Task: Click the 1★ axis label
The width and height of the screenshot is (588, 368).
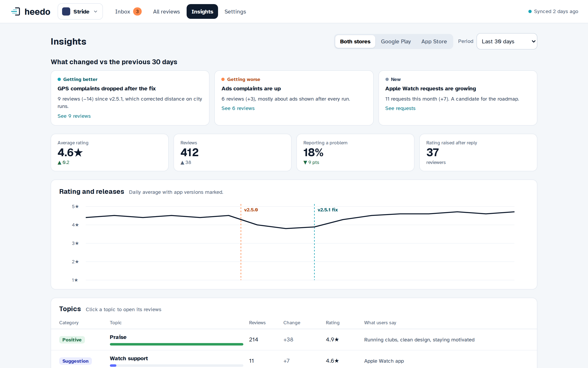Action: [x=75, y=280]
